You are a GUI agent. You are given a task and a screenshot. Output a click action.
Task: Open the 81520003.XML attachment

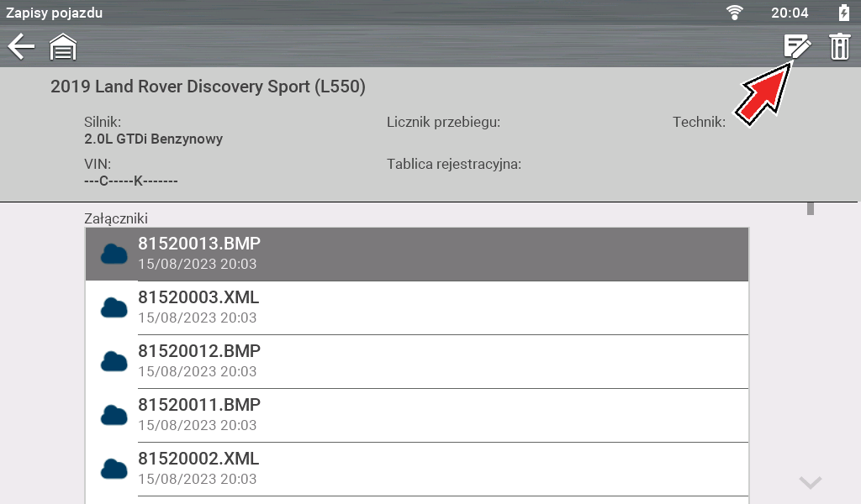tap(416, 307)
